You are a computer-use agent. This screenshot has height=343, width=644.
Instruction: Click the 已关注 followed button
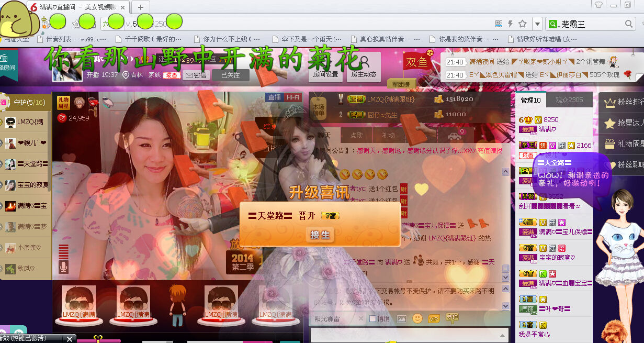230,75
